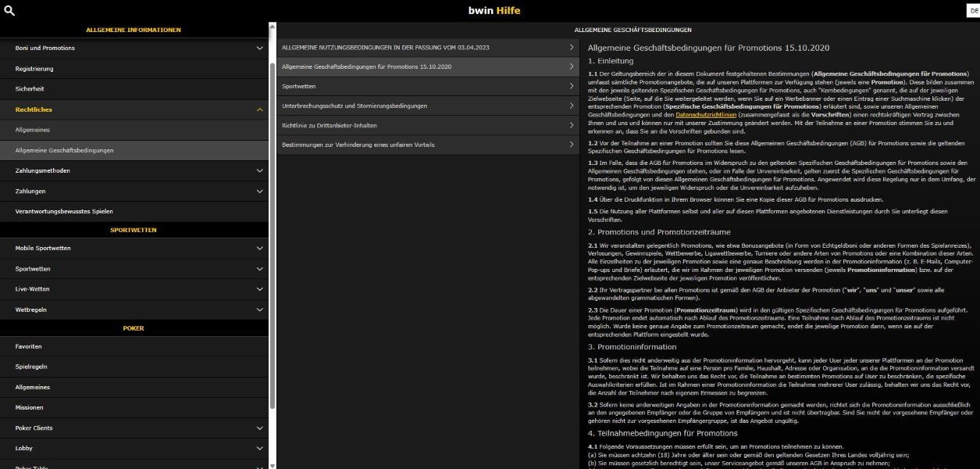Click the arrow on the Promotions 15.10.2020 row
Viewport: 980px width, 469px height.
coord(572,67)
